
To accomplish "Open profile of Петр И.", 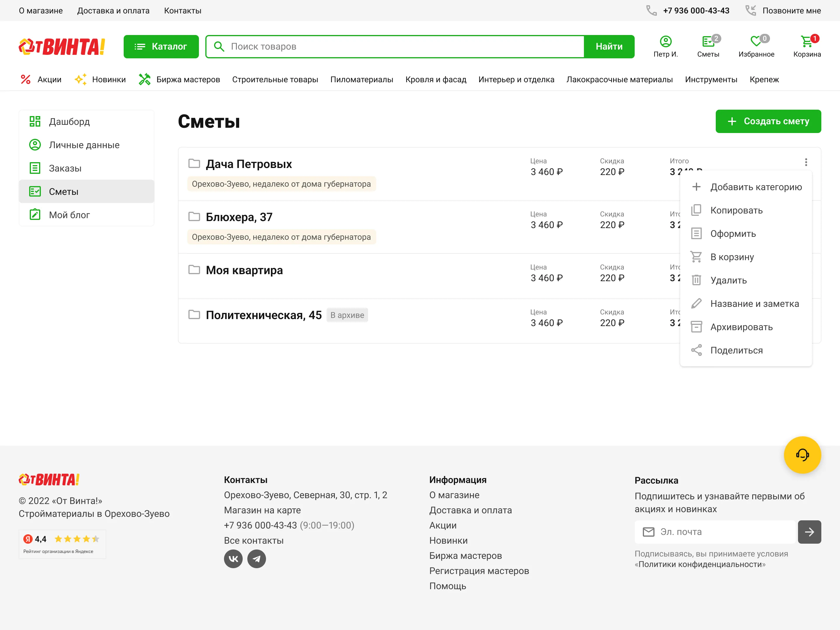I will pos(665,45).
